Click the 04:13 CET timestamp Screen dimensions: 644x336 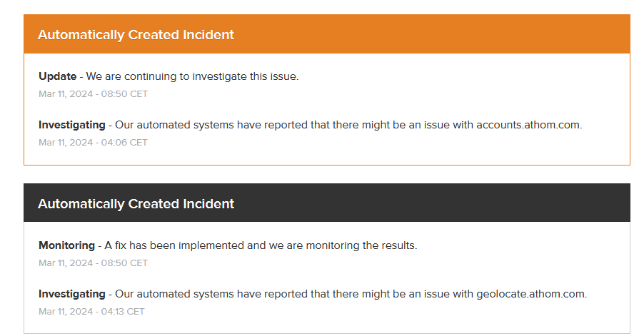pos(91,311)
